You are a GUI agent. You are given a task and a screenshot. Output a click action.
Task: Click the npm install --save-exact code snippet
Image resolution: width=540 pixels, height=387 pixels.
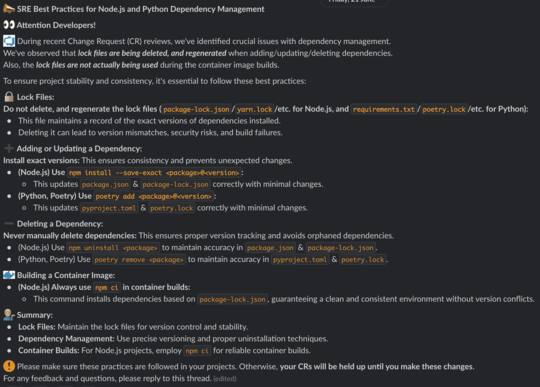point(154,172)
